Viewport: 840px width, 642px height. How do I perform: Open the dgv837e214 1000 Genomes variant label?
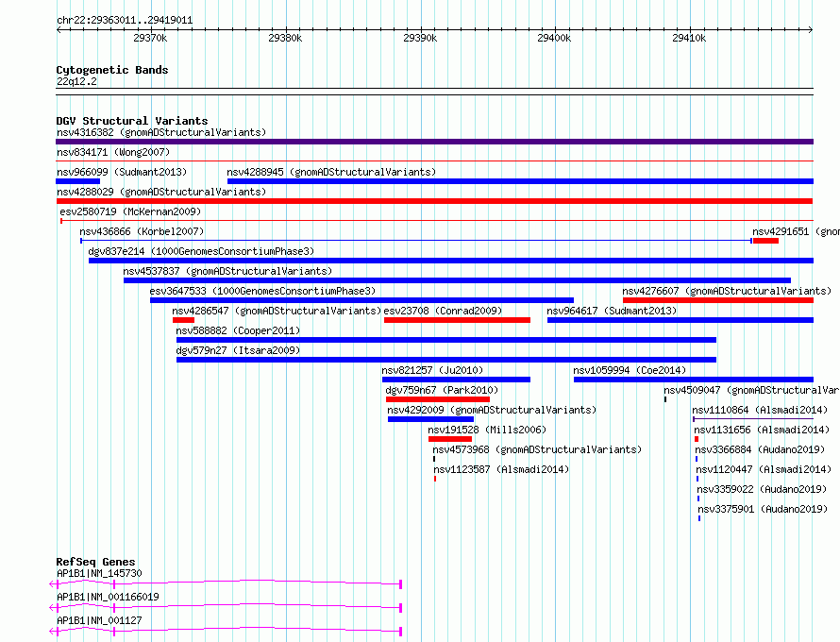pos(201,251)
